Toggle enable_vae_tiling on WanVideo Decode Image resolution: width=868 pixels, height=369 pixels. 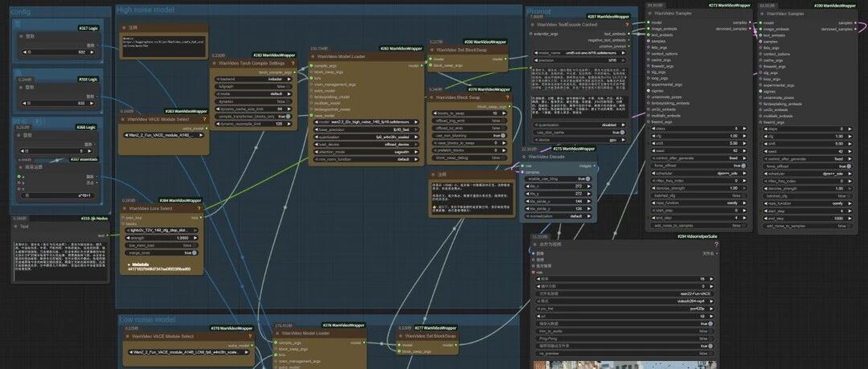click(558, 179)
